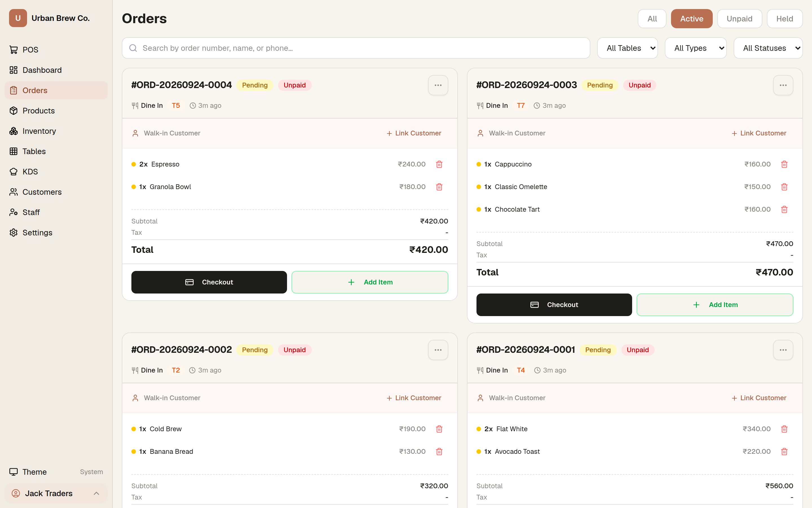Image resolution: width=812 pixels, height=508 pixels.
Task: Delete Avocado Toast from order 0001
Action: click(x=784, y=452)
